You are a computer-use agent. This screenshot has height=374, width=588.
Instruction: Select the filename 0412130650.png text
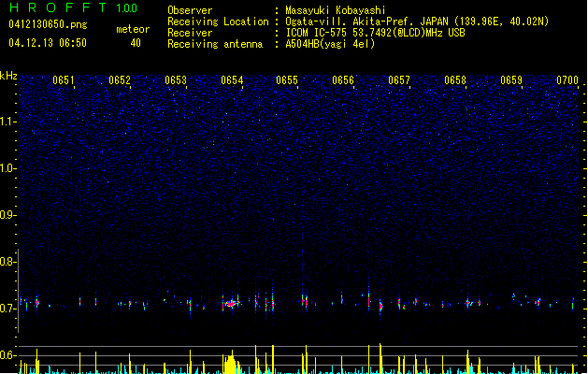(48, 24)
